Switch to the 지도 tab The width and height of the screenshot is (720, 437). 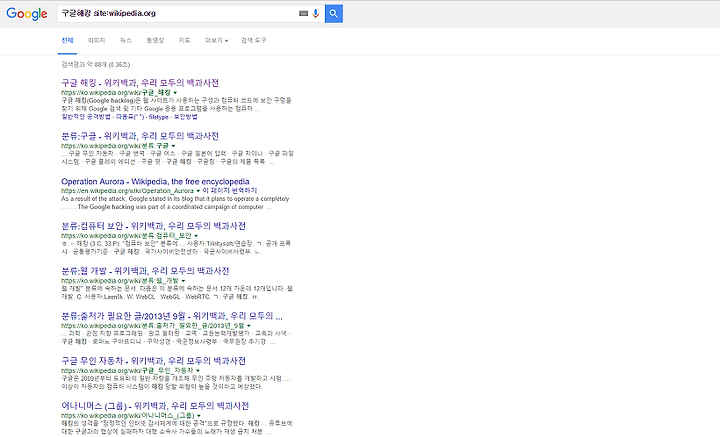tap(184, 40)
